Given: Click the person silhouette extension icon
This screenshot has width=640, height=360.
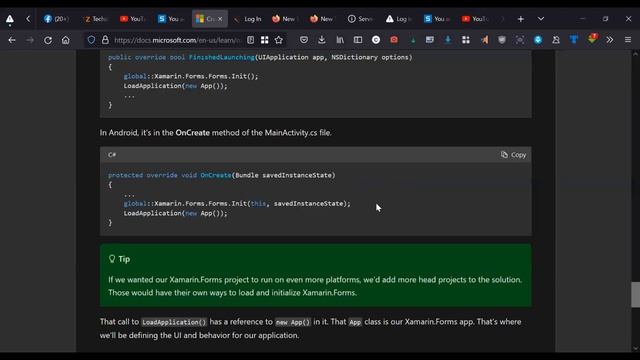Looking at the screenshot, I should (556, 40).
